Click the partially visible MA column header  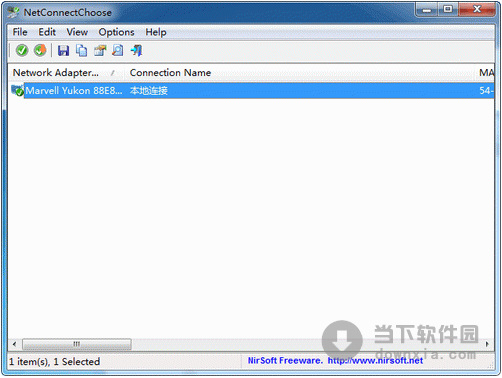pyautogui.click(x=485, y=73)
